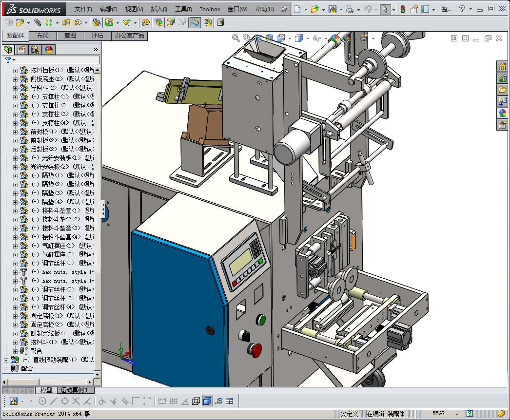Switch to the 草图 tab
Viewport: 510px width, 420px height.
(70, 36)
